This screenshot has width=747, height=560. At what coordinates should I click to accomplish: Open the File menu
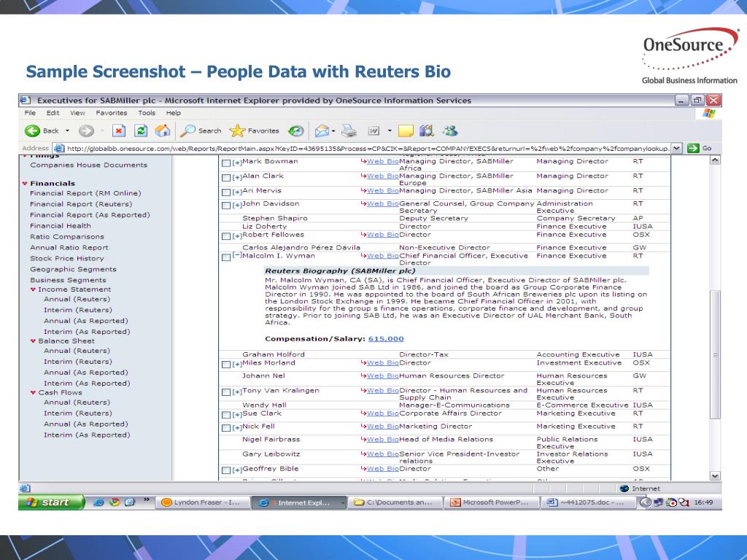pos(29,113)
